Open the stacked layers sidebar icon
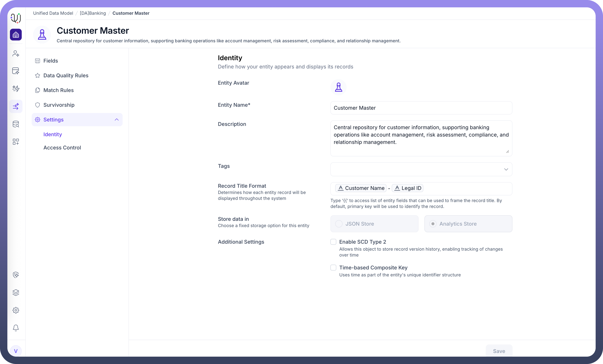The height and width of the screenshot is (364, 603). pos(16,293)
